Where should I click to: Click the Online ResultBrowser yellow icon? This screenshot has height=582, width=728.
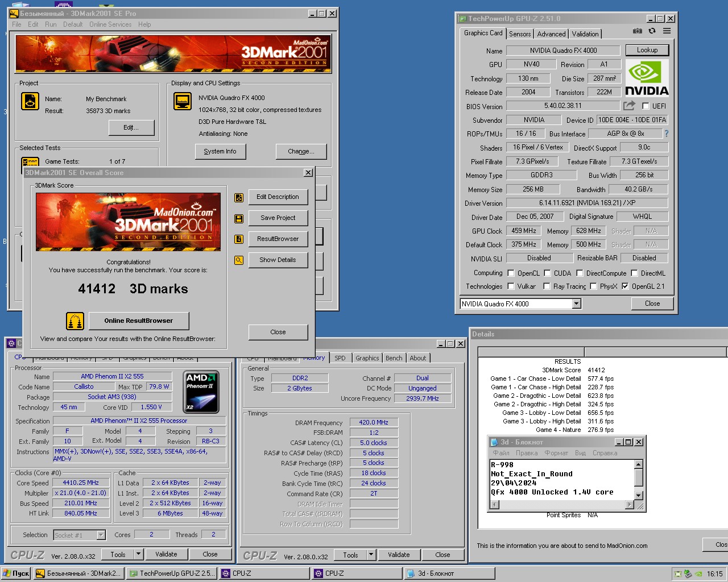coord(75,321)
